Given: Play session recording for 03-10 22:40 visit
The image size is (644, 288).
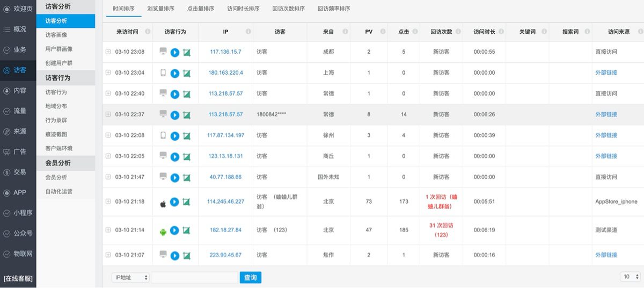Looking at the screenshot, I should click(175, 94).
